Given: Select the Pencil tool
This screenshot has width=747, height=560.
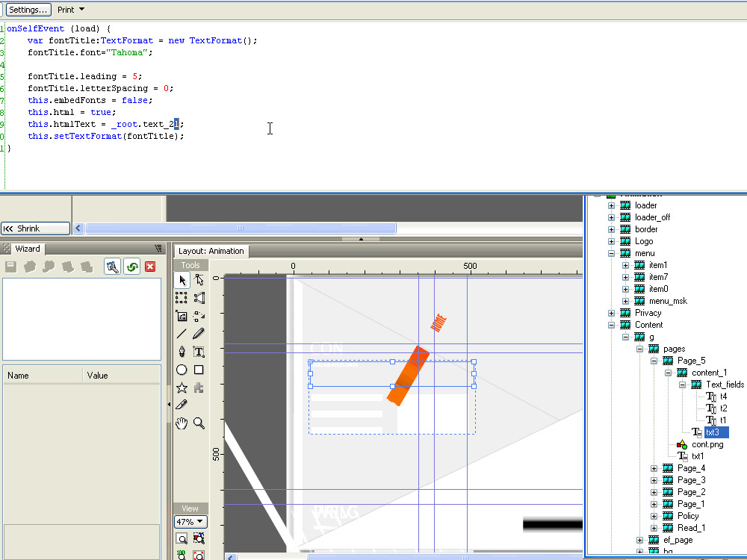Looking at the screenshot, I should click(x=199, y=334).
